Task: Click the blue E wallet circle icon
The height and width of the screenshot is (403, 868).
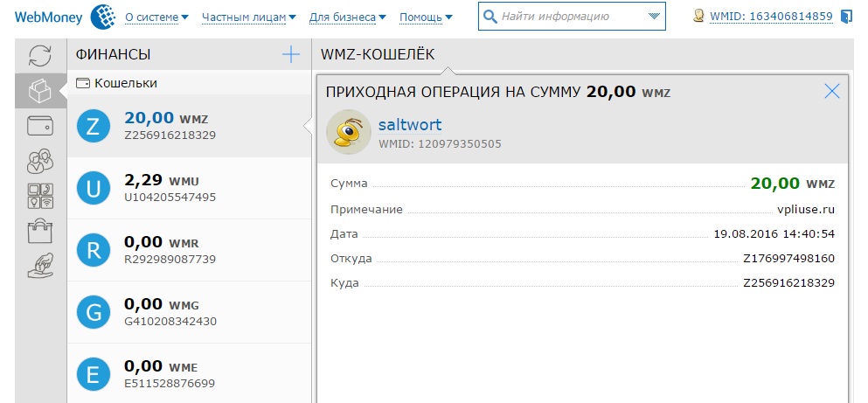Action: coord(94,374)
